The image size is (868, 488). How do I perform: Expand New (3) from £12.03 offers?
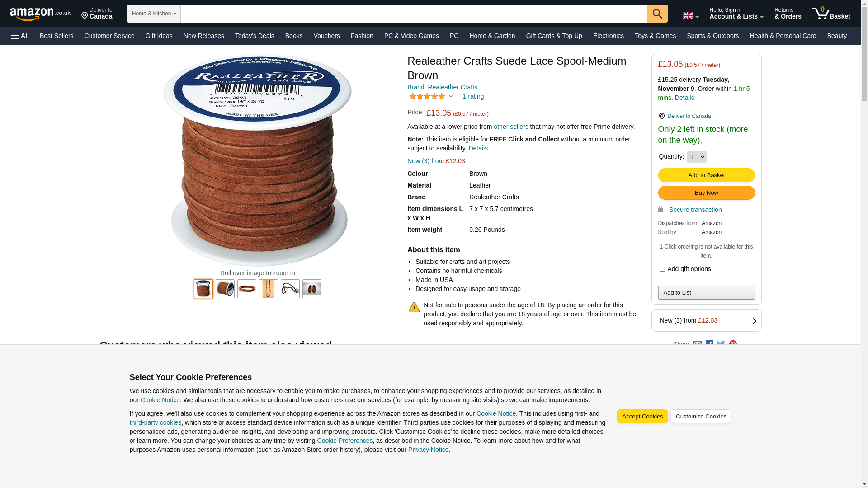pyautogui.click(x=706, y=321)
